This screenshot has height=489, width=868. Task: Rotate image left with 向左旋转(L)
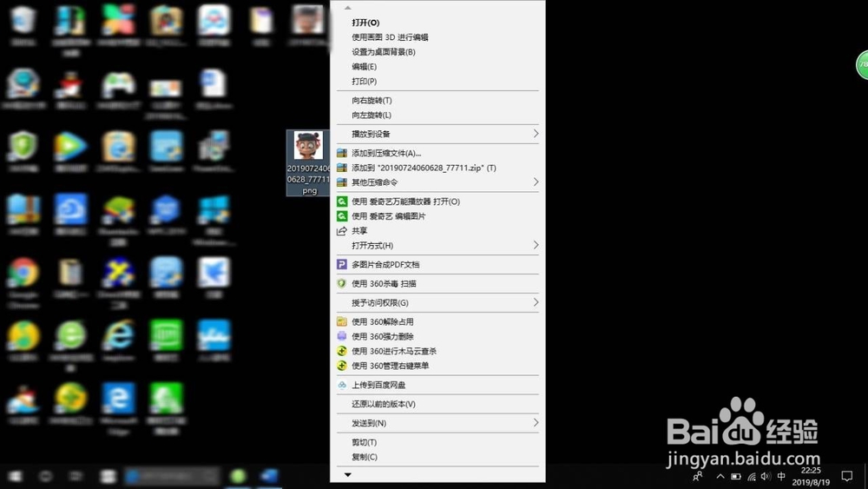click(x=371, y=116)
